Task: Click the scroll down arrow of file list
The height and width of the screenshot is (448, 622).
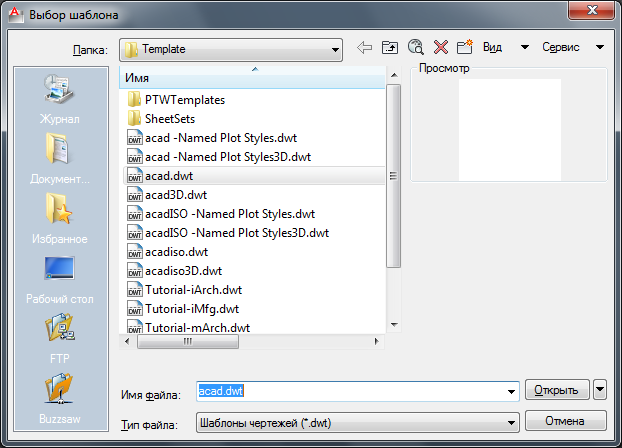Action: [x=394, y=325]
